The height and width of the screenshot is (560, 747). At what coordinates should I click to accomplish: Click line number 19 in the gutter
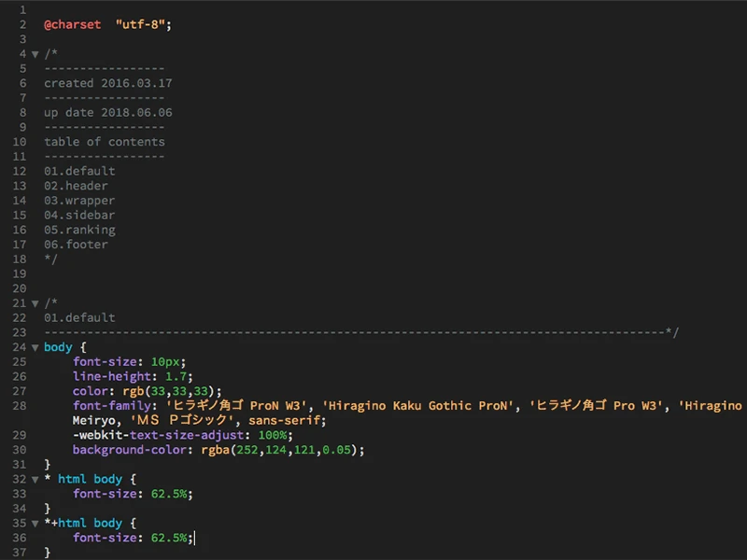[x=20, y=273]
